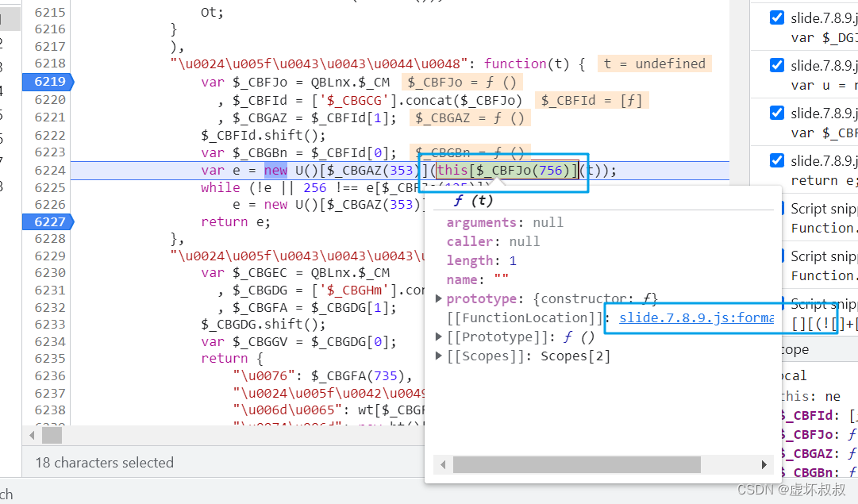Screen dimensions: 858x504
Task: Uncheck the breakpoint with 'var $_DG'
Action: tap(776, 17)
